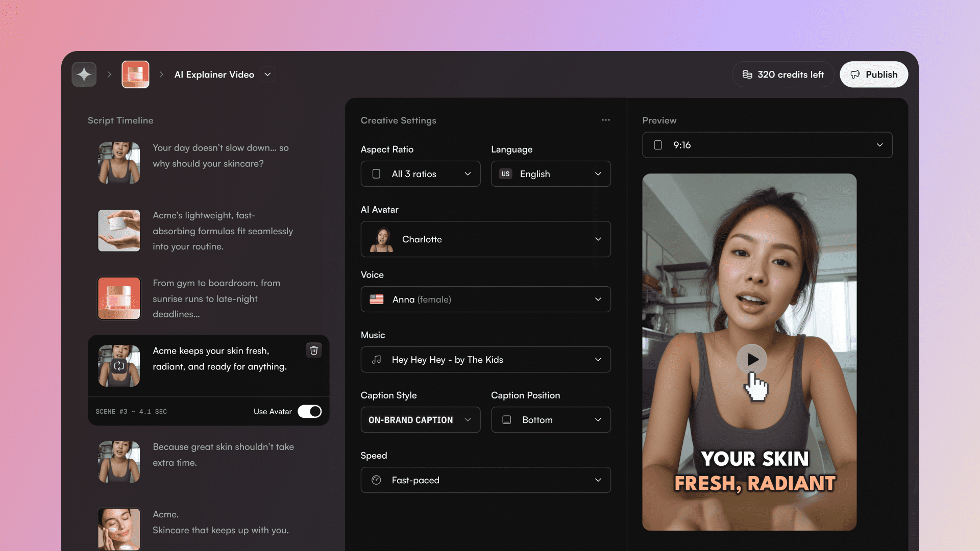980x551 pixels.
Task: Choose a different AI Avatar from Charlotte
Action: [485, 239]
